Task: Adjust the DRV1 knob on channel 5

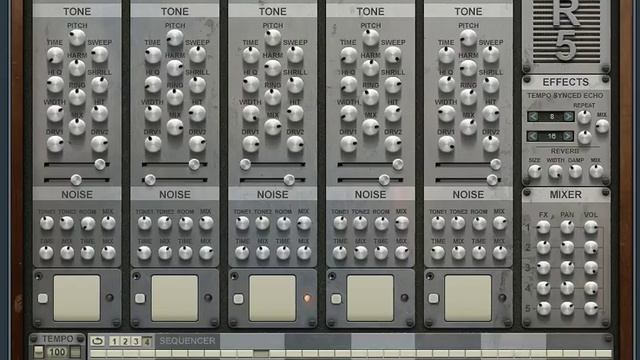Action: click(446, 144)
